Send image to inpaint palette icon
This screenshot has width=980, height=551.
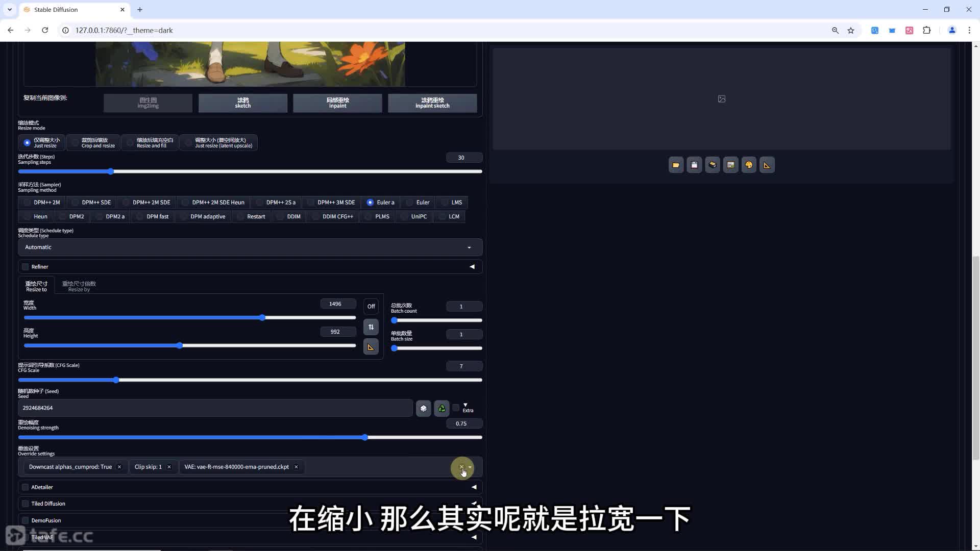[x=749, y=165]
